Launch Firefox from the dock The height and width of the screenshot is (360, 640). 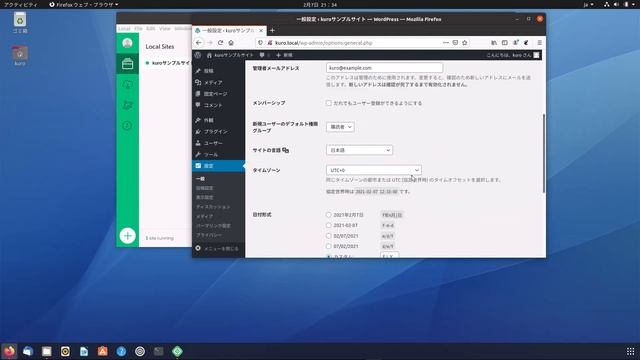pyautogui.click(x=9, y=351)
